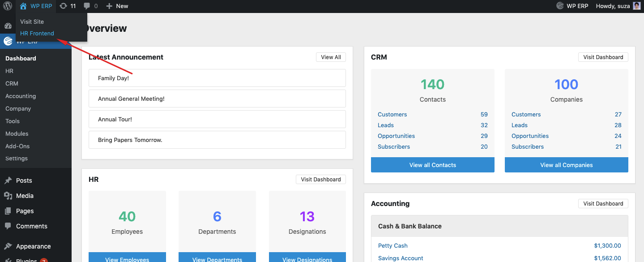Open the Accounting section from sidebar menu
The image size is (644, 262).
tap(20, 96)
